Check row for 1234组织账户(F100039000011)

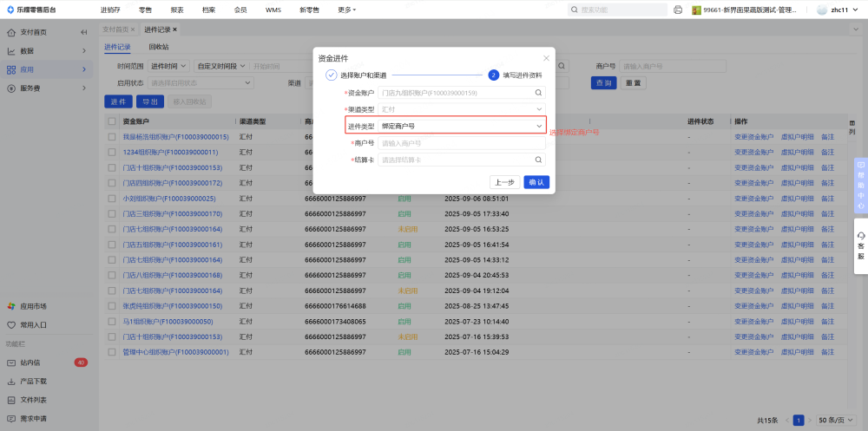(111, 152)
